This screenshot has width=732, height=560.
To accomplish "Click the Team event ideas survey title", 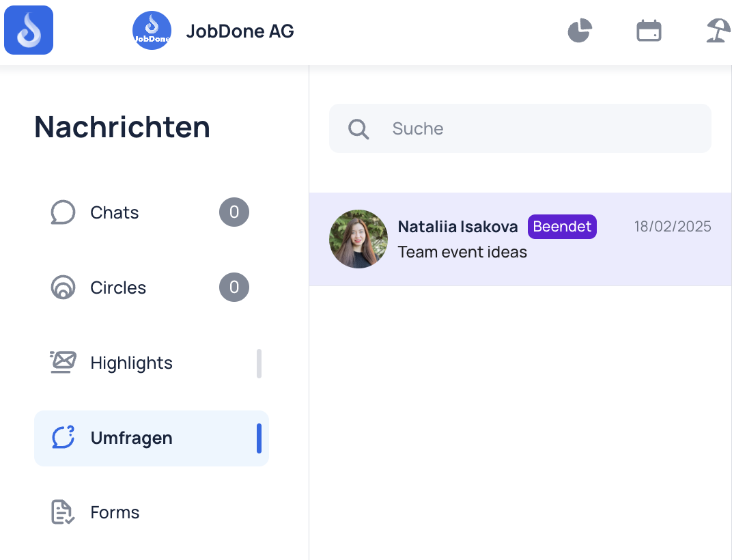I will click(462, 252).
